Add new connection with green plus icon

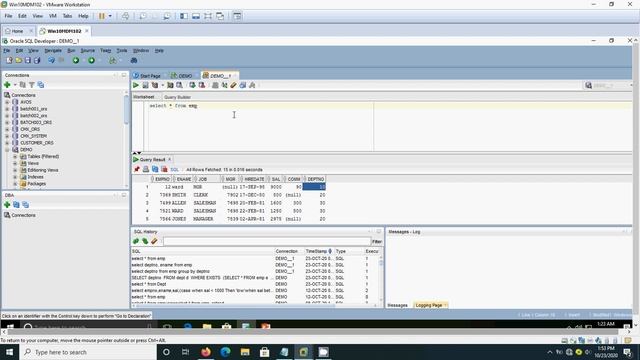coord(7,85)
